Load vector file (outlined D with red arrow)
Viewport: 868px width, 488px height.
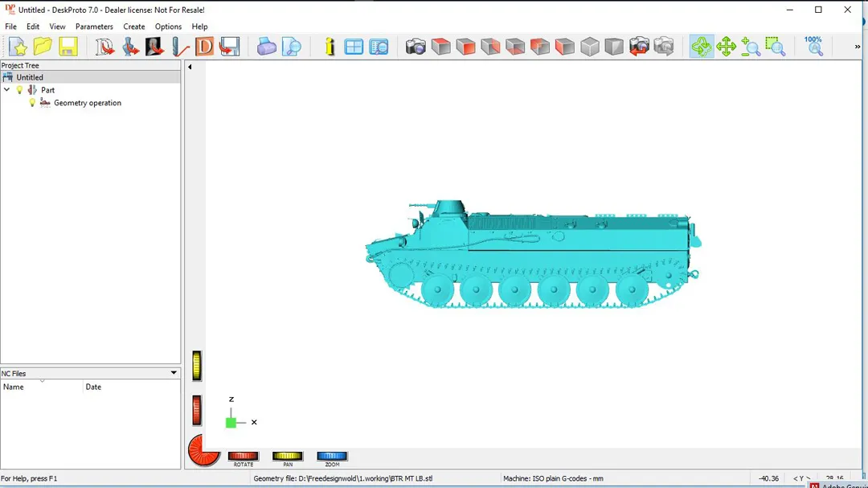(x=104, y=47)
